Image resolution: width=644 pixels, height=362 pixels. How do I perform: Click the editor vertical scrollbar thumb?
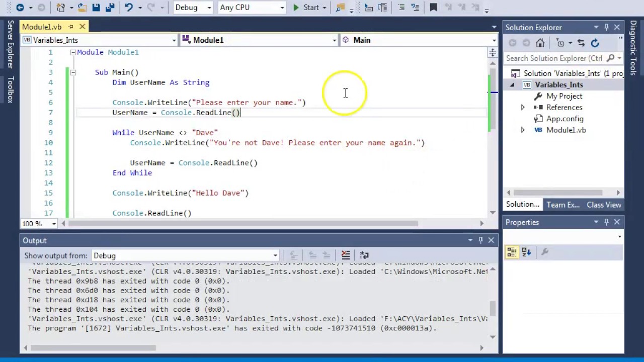pos(493,99)
